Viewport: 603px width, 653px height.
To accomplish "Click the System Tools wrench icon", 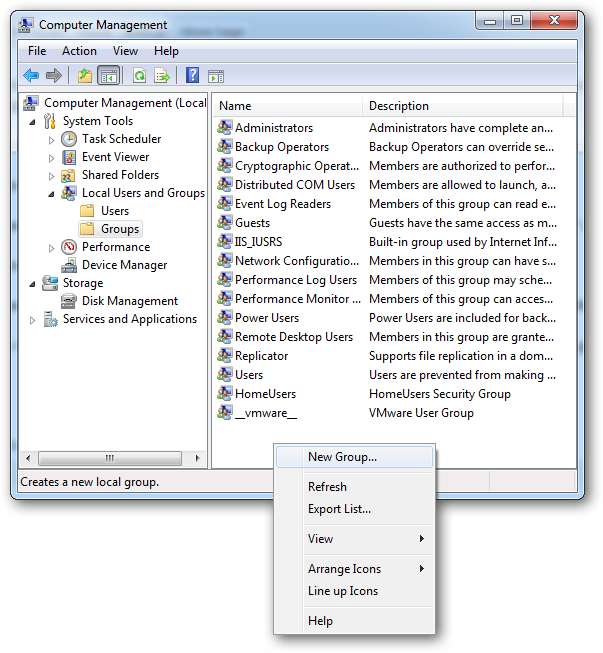I will [50, 121].
